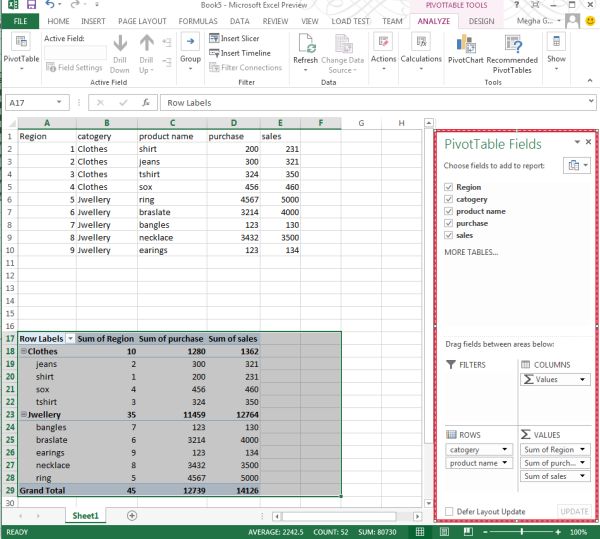Click the Drill Up arrow icon
The height and width of the screenshot is (539, 600).
pos(147,44)
